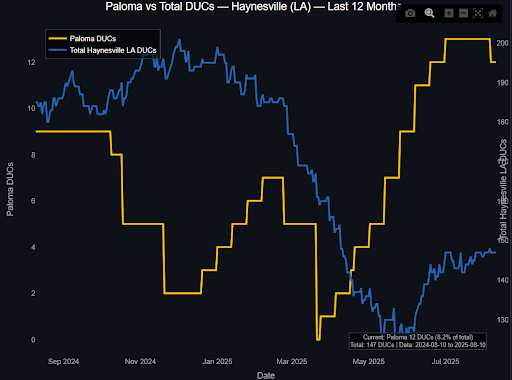The width and height of the screenshot is (512, 380).
Task: Click the Jan 2025 x-axis label
Action: pos(217,361)
